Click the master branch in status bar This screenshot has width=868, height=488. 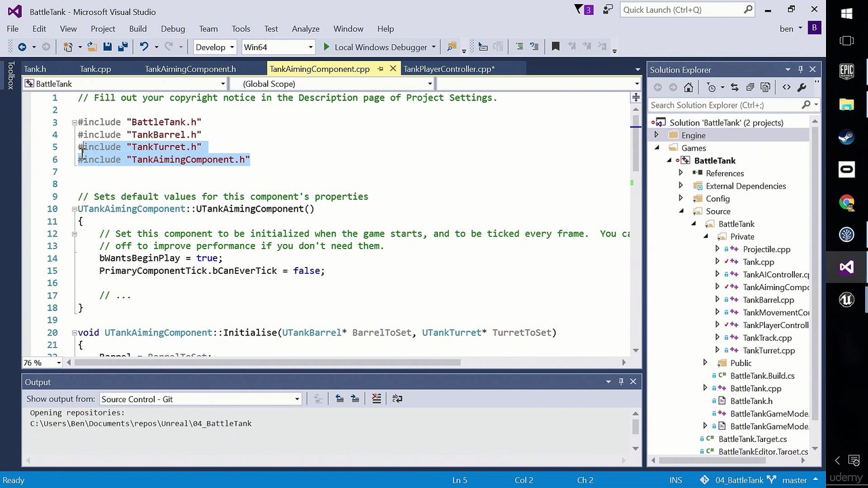[794, 480]
